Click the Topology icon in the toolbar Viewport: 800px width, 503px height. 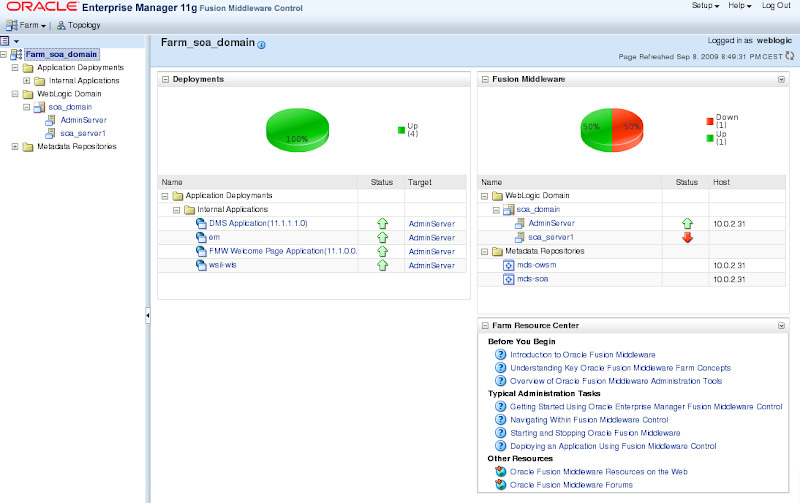(62, 24)
